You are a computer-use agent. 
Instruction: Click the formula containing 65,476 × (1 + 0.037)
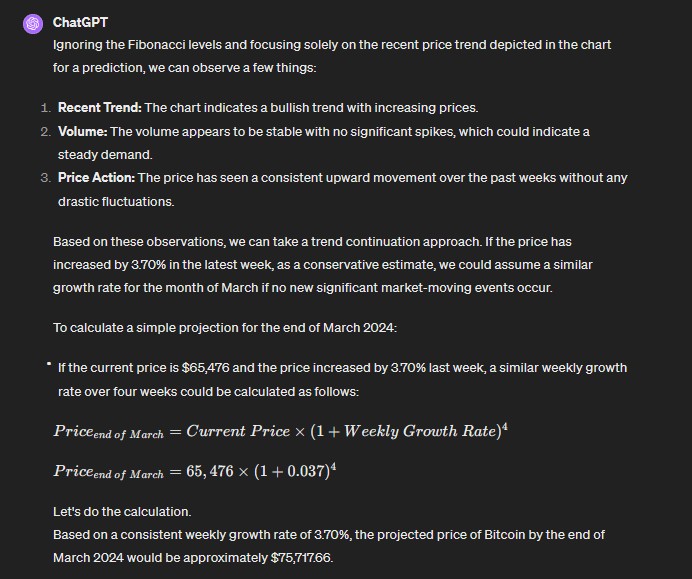(194, 471)
